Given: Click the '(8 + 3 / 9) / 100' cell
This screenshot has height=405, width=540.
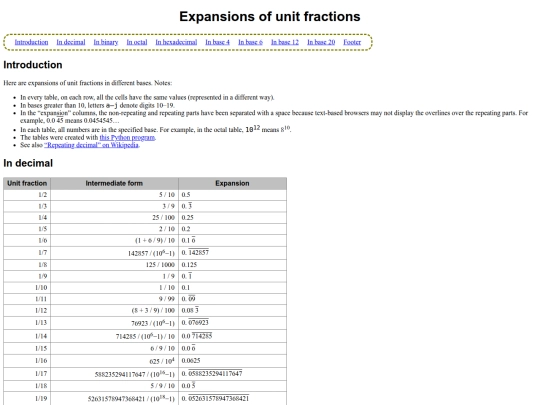Looking at the screenshot, I should pyautogui.click(x=114, y=310).
